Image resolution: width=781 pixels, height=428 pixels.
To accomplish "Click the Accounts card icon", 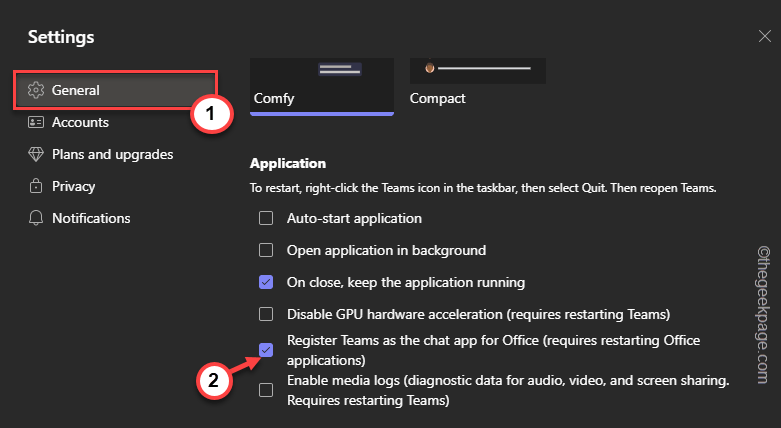I will 36,122.
